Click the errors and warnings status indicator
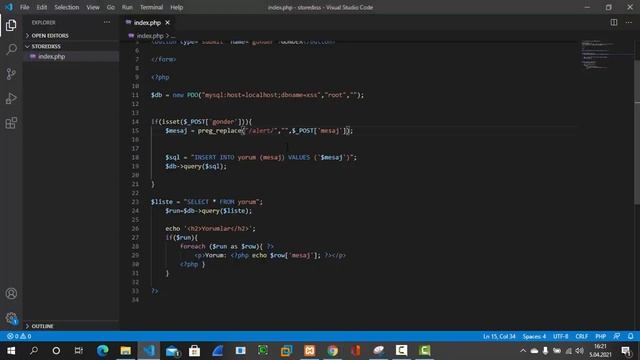640x360 pixels. (x=19, y=336)
